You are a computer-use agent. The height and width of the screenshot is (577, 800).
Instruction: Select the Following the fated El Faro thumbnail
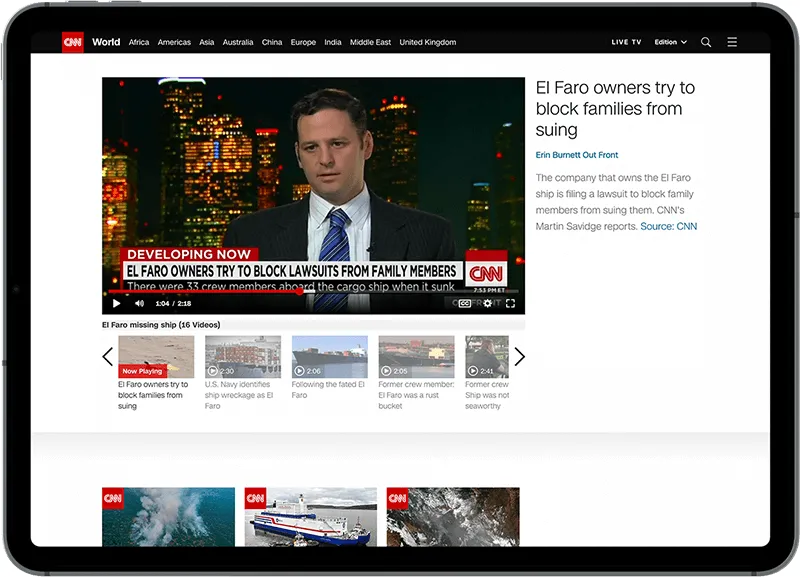pyautogui.click(x=329, y=357)
